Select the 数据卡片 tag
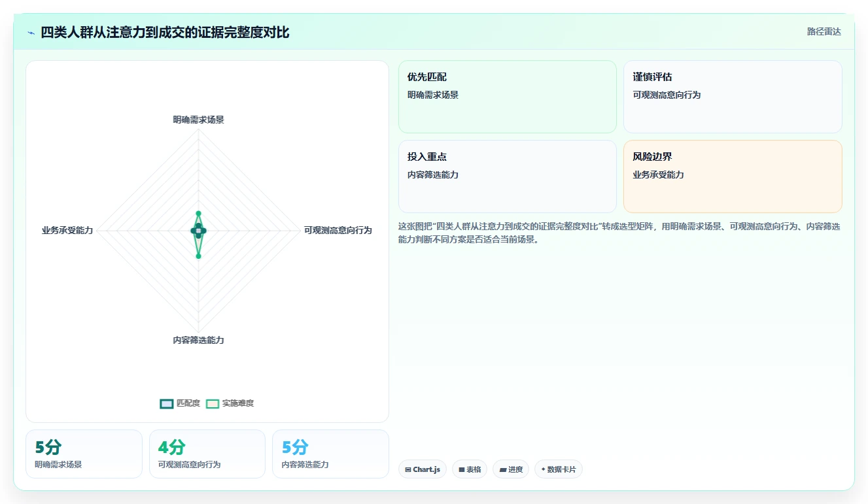Screen dimensions: 868x504 [559, 469]
